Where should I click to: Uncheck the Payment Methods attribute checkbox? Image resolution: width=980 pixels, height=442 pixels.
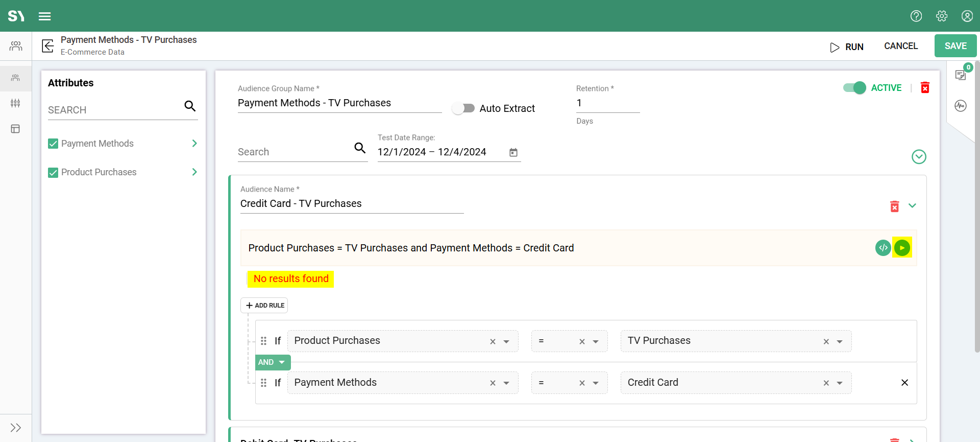click(53, 144)
